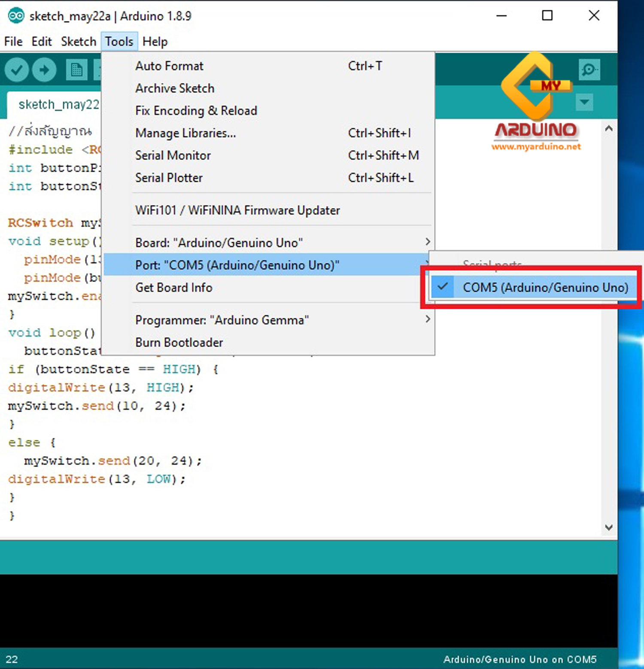Open the Help menu
Image resolution: width=644 pixels, height=669 pixels.
155,41
